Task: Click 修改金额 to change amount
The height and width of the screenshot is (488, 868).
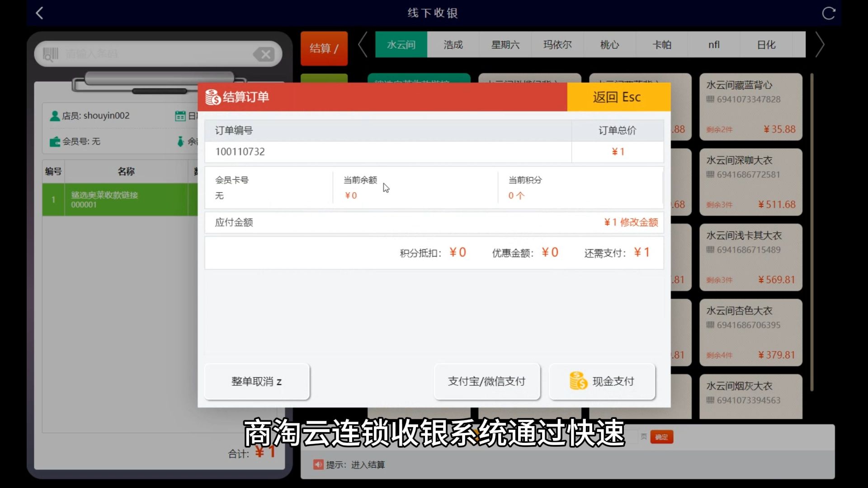Action: (x=639, y=222)
